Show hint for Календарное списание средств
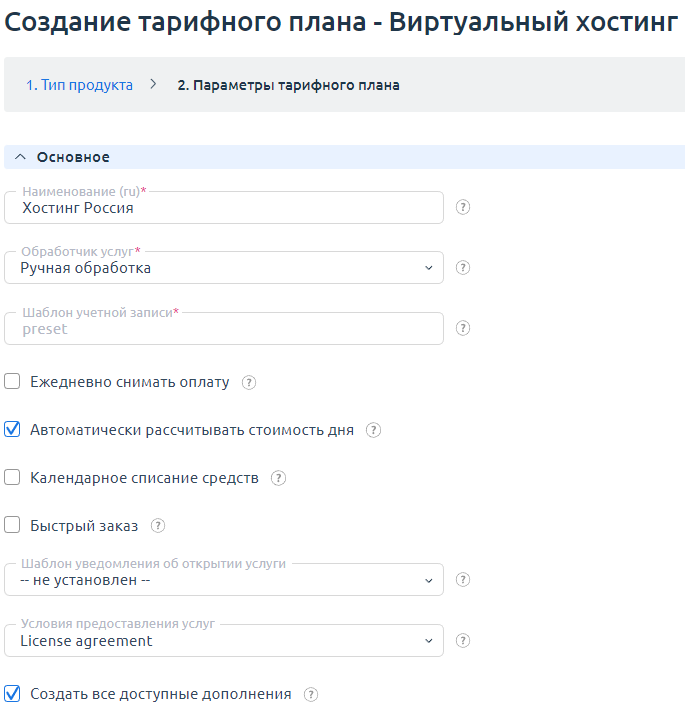The image size is (685, 715). pyautogui.click(x=278, y=478)
